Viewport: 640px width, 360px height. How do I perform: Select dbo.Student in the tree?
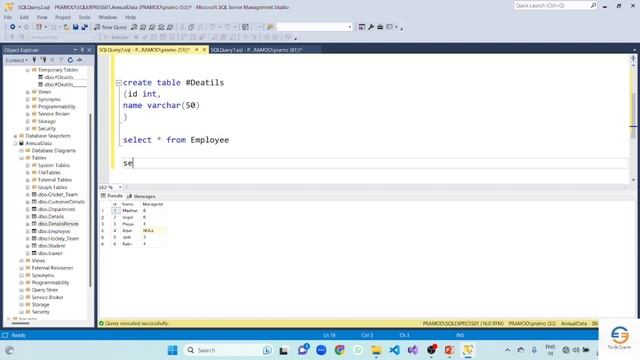[51, 246]
